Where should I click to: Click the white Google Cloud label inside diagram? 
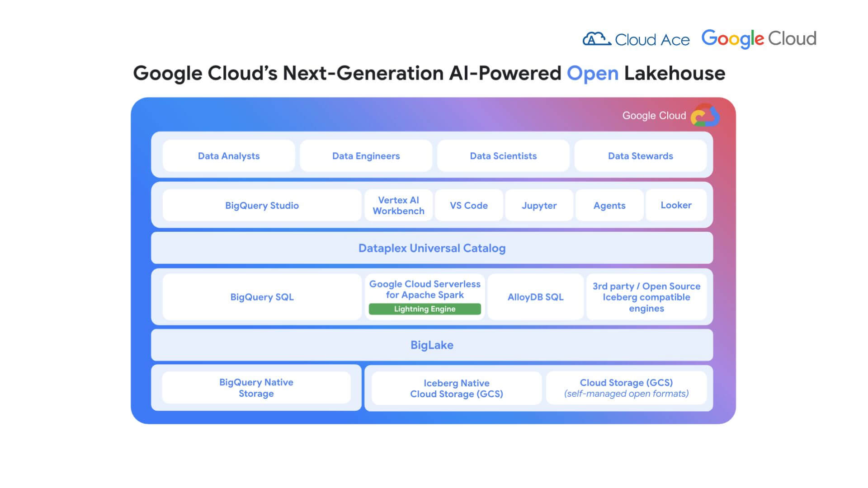[654, 116]
